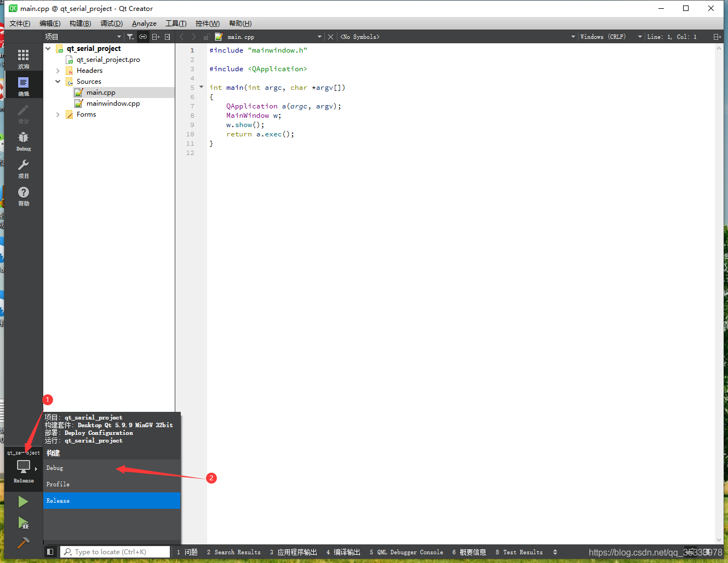Screen dimensions: 728x563
Task: Open 编译输出 pane
Action: click(343, 552)
